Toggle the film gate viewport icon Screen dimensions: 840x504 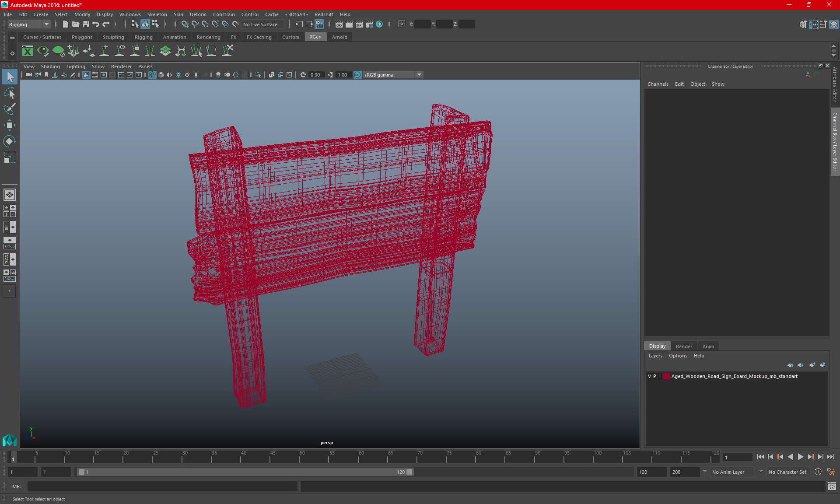[95, 75]
